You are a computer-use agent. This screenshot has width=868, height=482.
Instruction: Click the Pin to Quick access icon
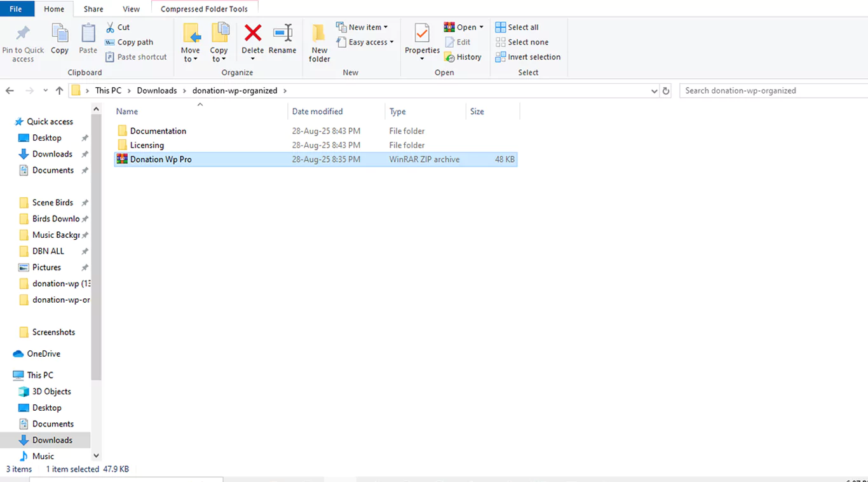pyautogui.click(x=23, y=34)
